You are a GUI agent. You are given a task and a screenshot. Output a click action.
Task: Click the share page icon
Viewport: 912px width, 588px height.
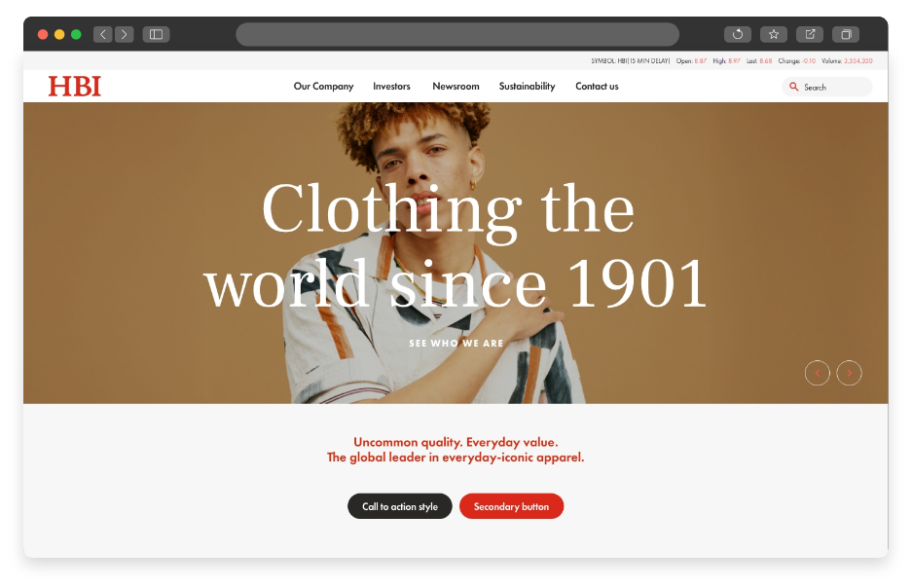pos(810,34)
